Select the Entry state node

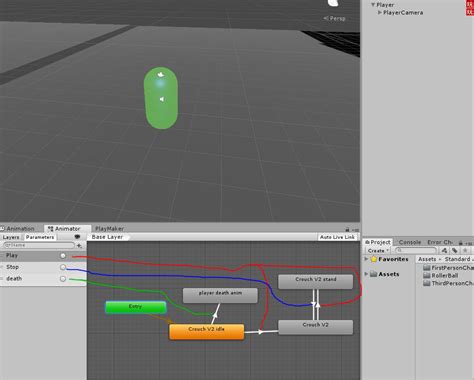click(x=136, y=307)
